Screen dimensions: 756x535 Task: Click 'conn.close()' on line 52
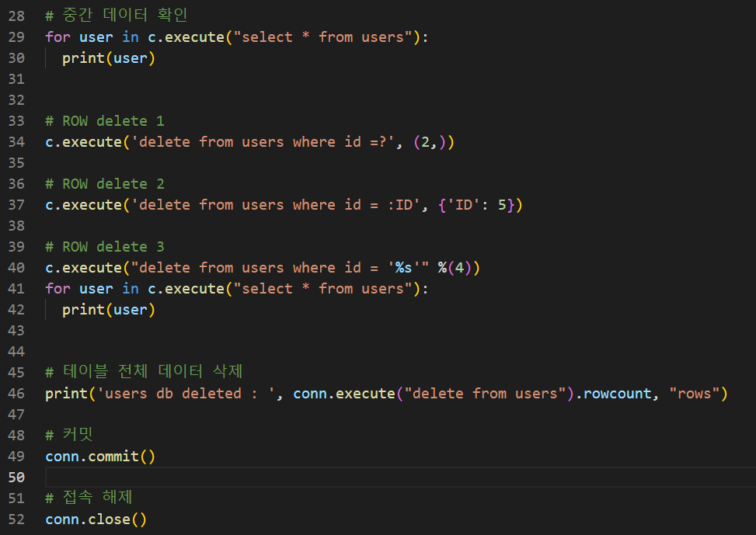(96, 519)
